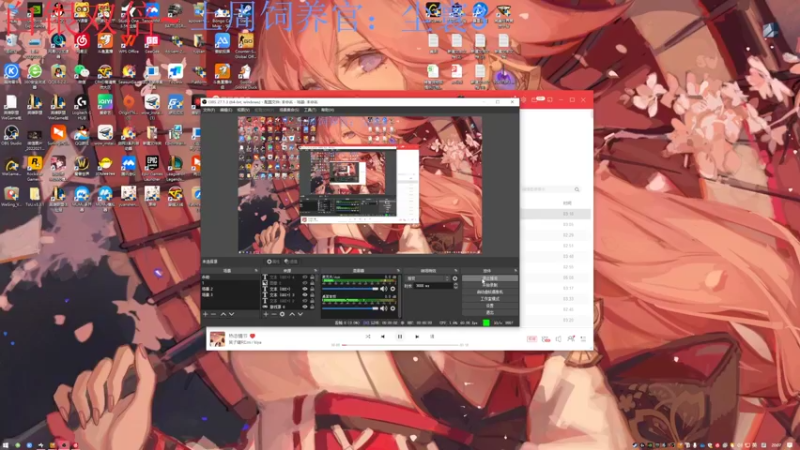The image size is (800, 450).
Task: Toggle visibility eye of bottom source row
Action: 305,307
